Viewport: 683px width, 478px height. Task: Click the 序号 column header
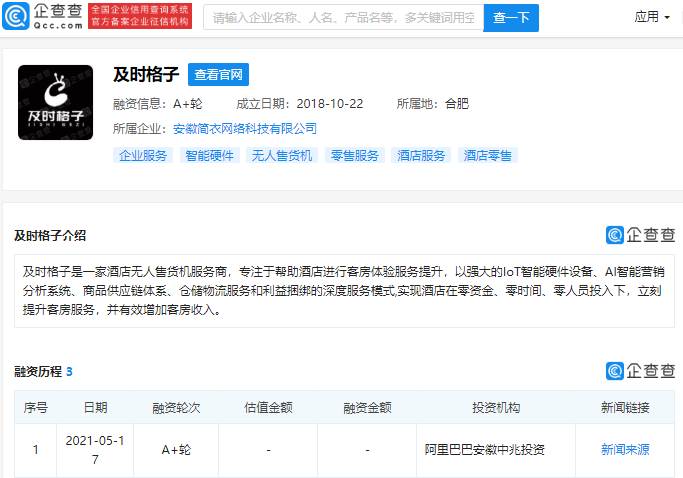[x=35, y=408]
